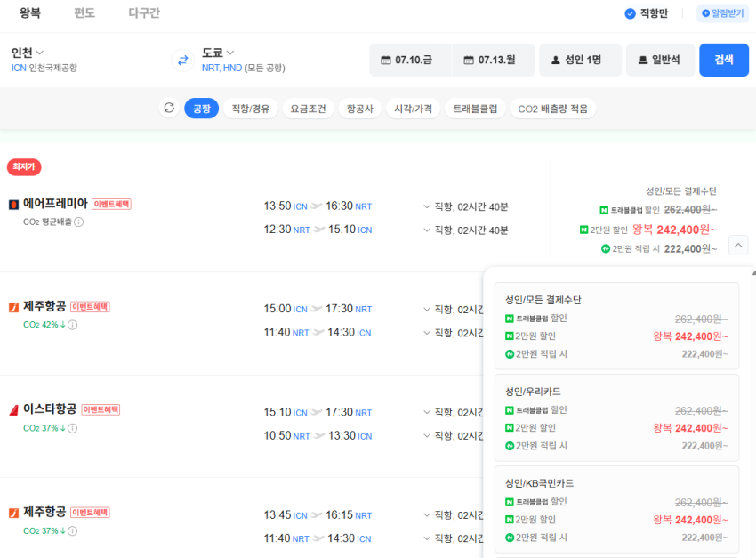
Task: Click 이벤트혜택 badge on 15:00 제주항공
Action: (x=90, y=307)
